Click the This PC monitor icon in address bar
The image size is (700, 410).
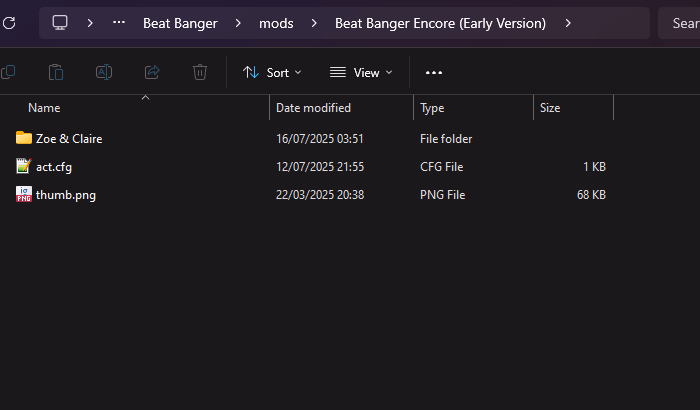(x=60, y=23)
